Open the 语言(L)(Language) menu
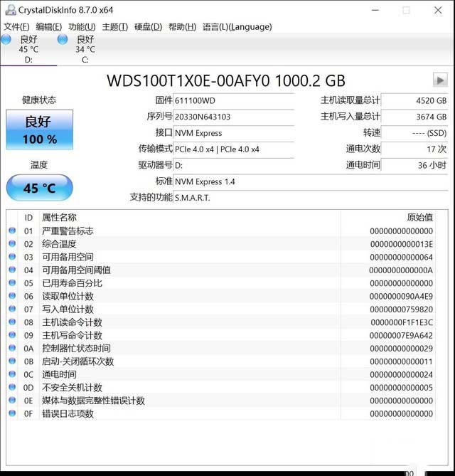The image size is (455, 476). [x=237, y=27]
